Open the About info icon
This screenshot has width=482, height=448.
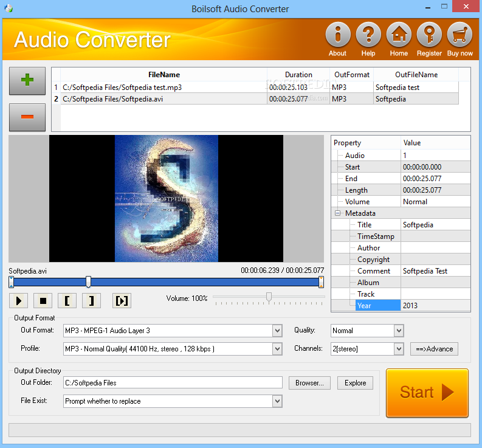(338, 35)
